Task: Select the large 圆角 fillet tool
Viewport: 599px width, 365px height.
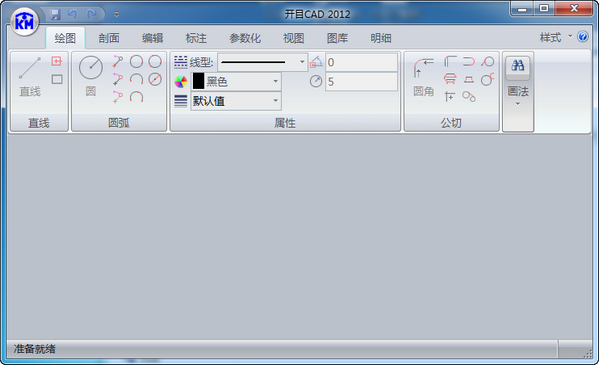Action: [423, 76]
